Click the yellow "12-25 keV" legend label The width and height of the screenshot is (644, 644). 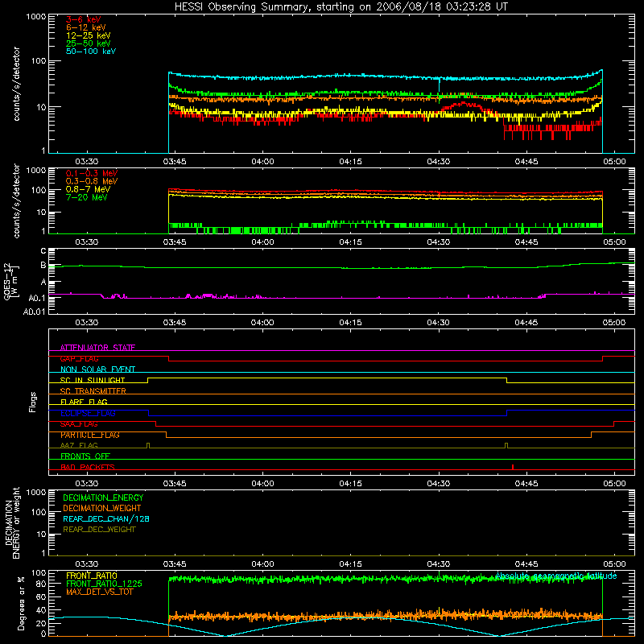point(89,35)
